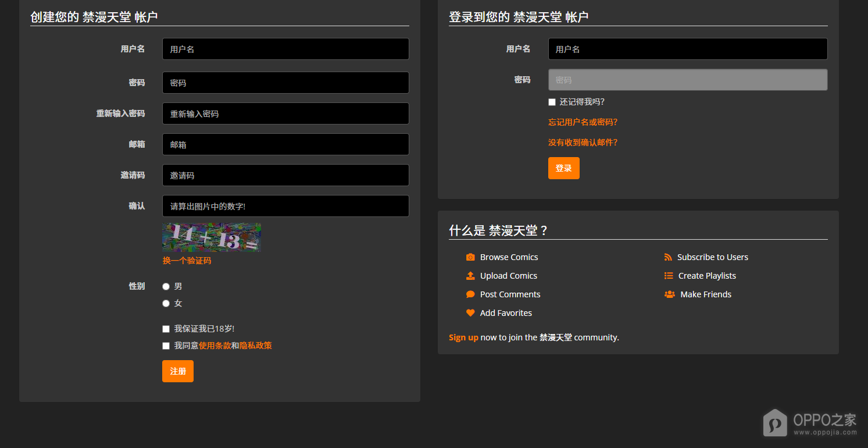
Task: Click the Post Comments speech bubble icon
Action: pos(470,294)
